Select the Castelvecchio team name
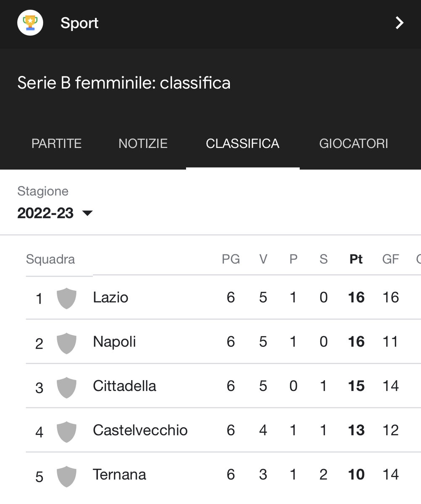 pos(140,430)
